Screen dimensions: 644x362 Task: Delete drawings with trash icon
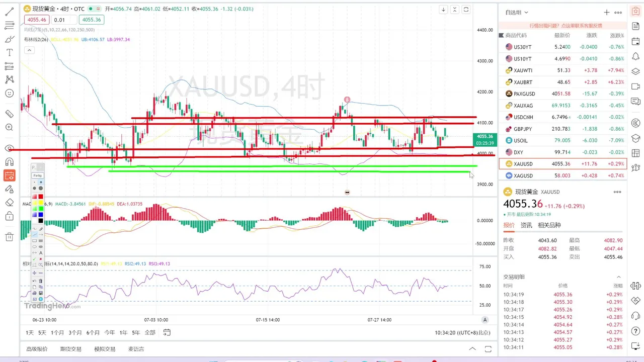9,237
